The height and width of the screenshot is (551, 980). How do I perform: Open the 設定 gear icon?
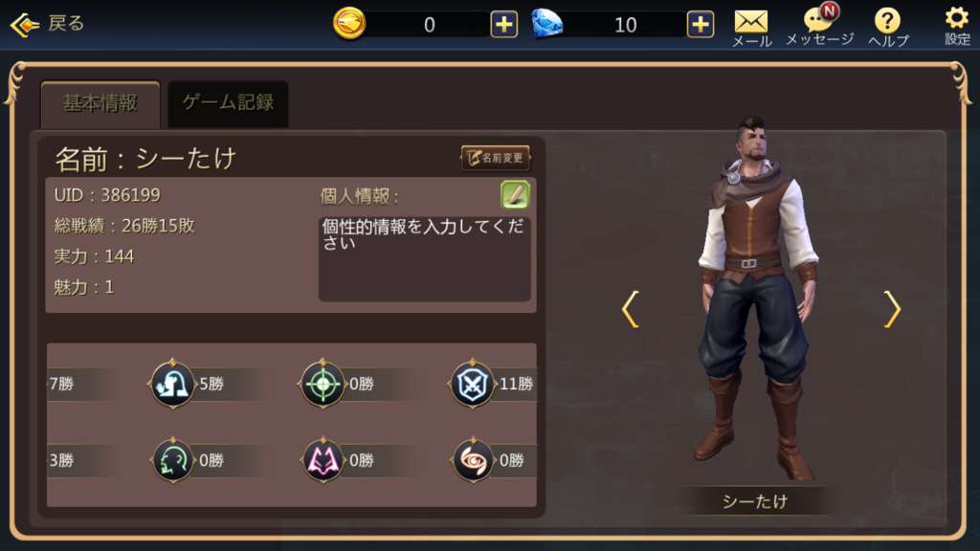click(957, 26)
